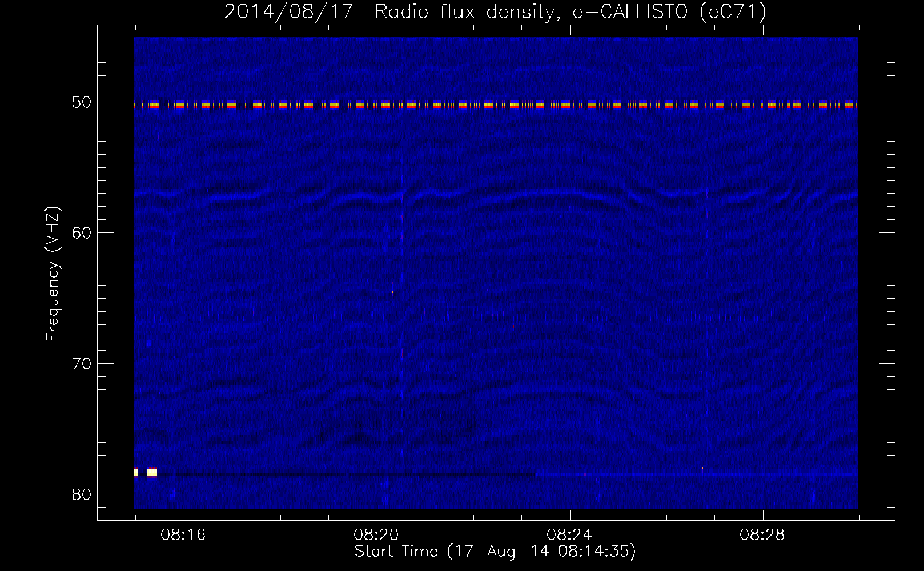Click the plot title '2014/08/17 Radio flux density'
Image resolution: width=924 pixels, height=571 pixels.
tap(495, 12)
